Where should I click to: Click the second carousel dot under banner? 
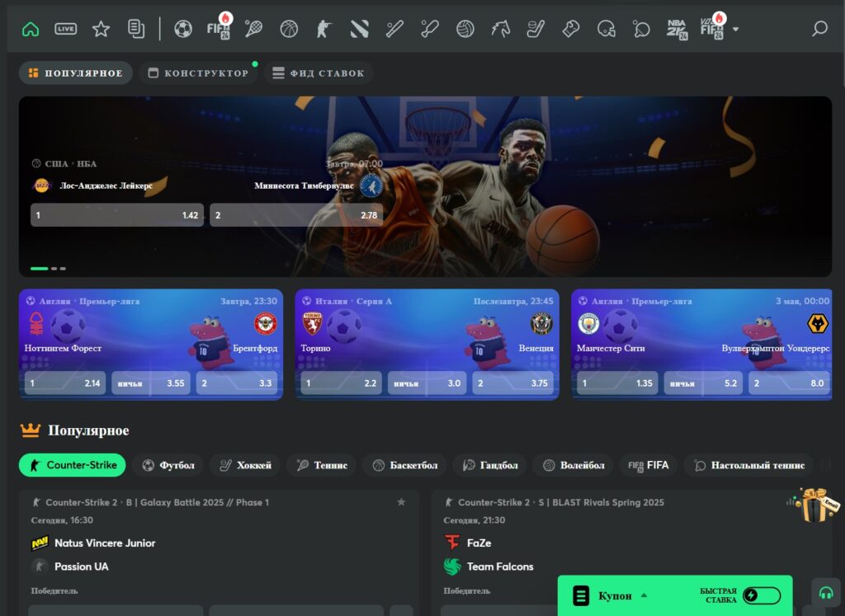coord(54,269)
